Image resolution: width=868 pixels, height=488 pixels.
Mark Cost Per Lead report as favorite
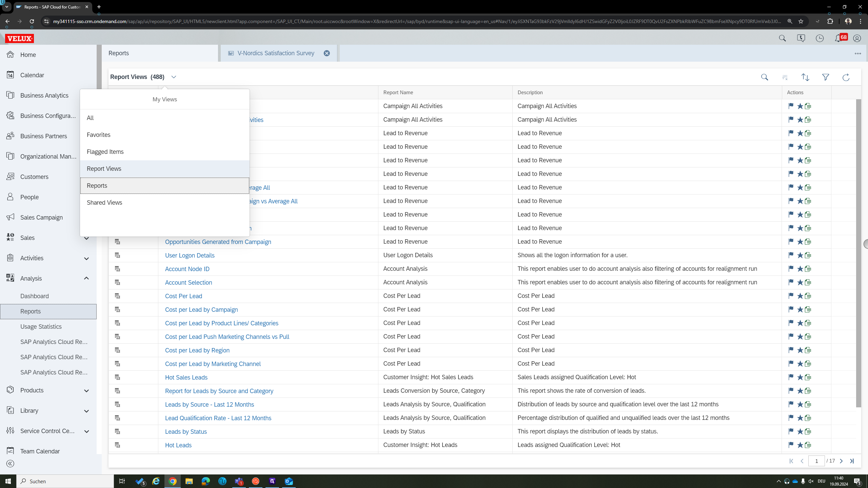pos(800,296)
